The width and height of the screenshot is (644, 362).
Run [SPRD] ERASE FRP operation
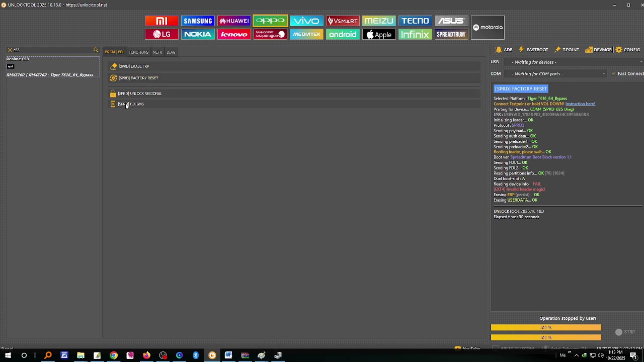point(294,66)
